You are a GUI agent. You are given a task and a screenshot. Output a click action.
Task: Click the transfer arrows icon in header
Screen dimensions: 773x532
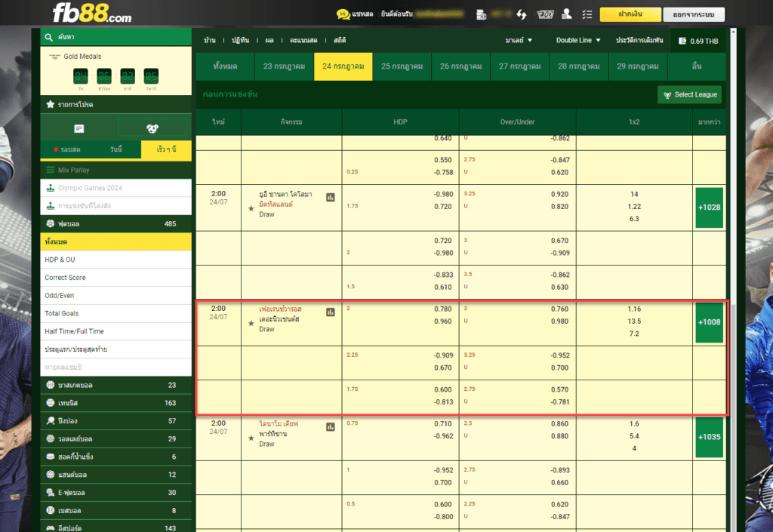(521, 14)
